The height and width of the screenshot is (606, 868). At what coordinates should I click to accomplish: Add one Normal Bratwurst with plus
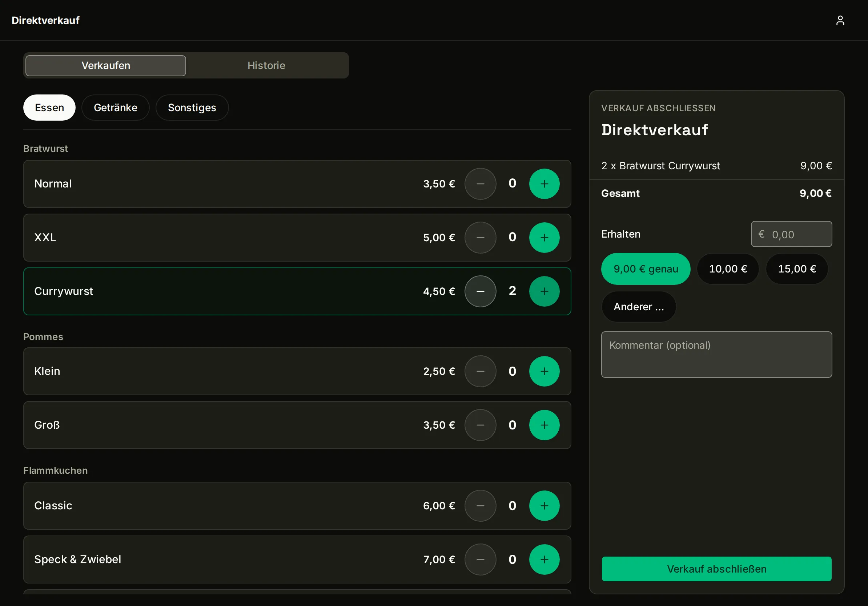pos(544,183)
